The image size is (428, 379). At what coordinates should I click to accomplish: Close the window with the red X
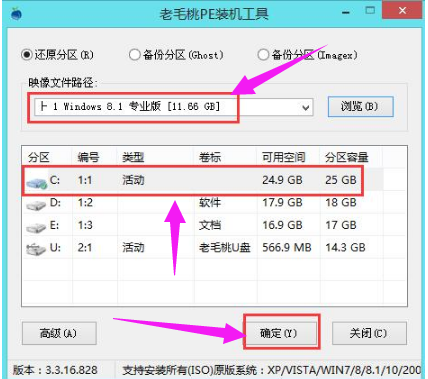[402, 10]
